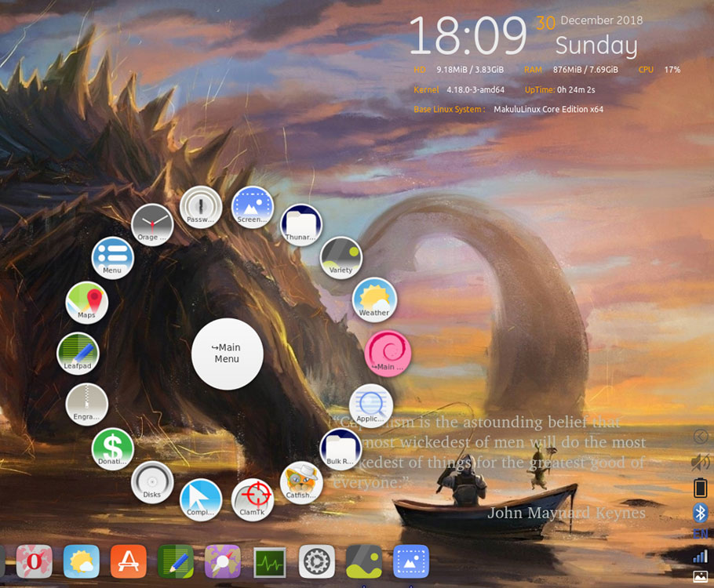The height and width of the screenshot is (588, 714).
Task: Click the RAM '876MiB / 7.69GiB' value
Action: (585, 70)
